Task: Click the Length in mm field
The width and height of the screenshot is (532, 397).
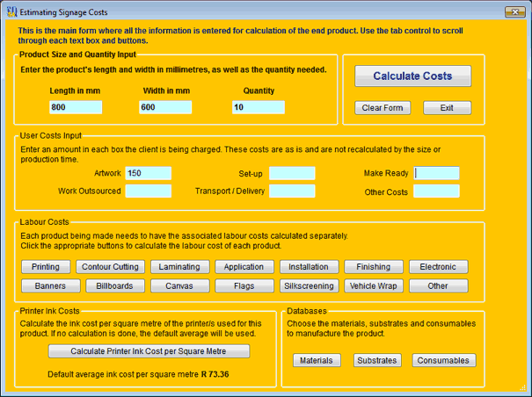Action: [76, 107]
